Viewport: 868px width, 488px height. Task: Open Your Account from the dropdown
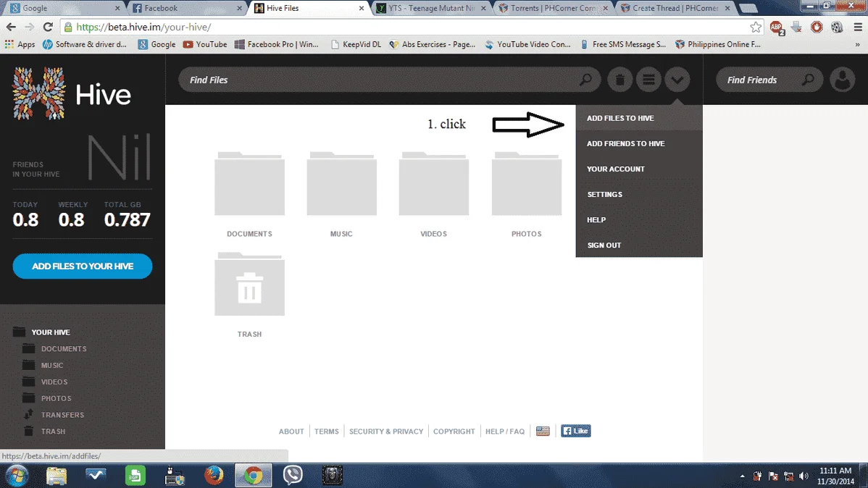639,169
